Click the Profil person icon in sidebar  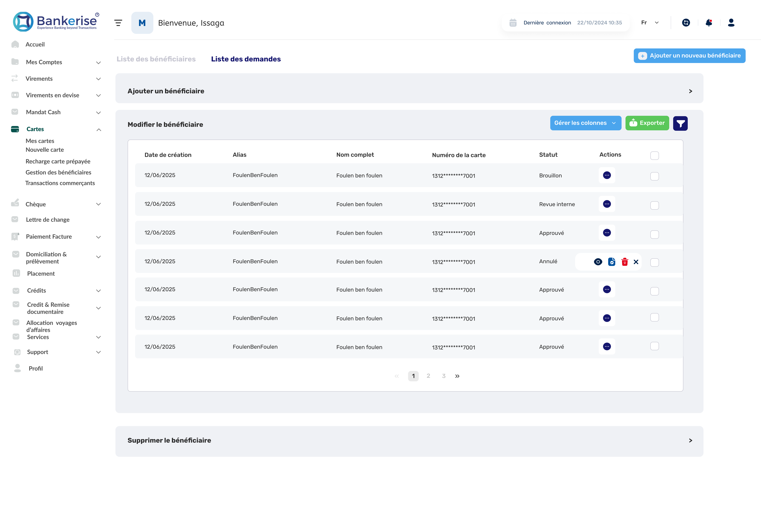(x=18, y=368)
